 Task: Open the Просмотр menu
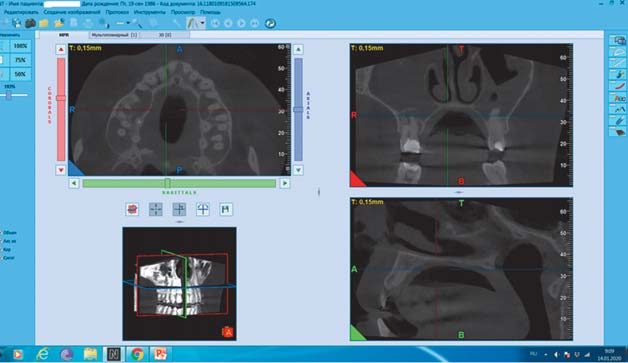pos(183,12)
